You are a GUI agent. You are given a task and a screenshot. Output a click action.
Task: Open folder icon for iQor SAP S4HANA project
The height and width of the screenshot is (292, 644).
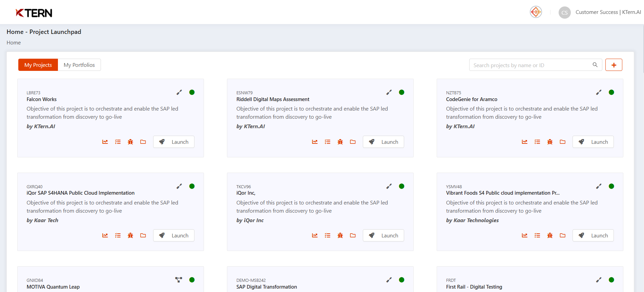pyautogui.click(x=143, y=235)
